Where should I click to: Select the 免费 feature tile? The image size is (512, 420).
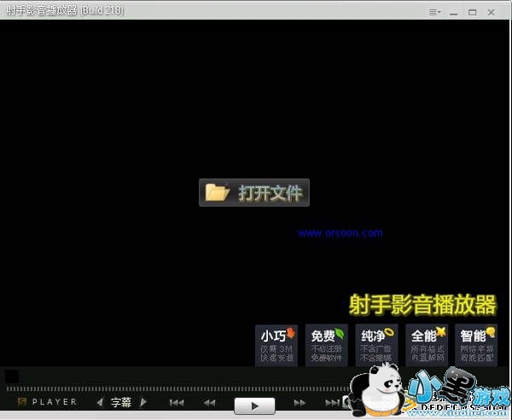click(x=327, y=345)
